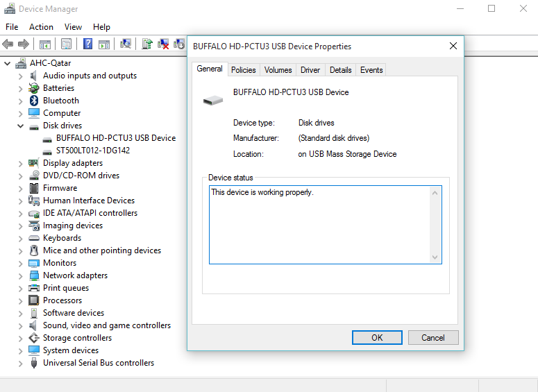Viewport: 538px width, 392px height.
Task: Open the Properties toolbar icon
Action: point(66,44)
